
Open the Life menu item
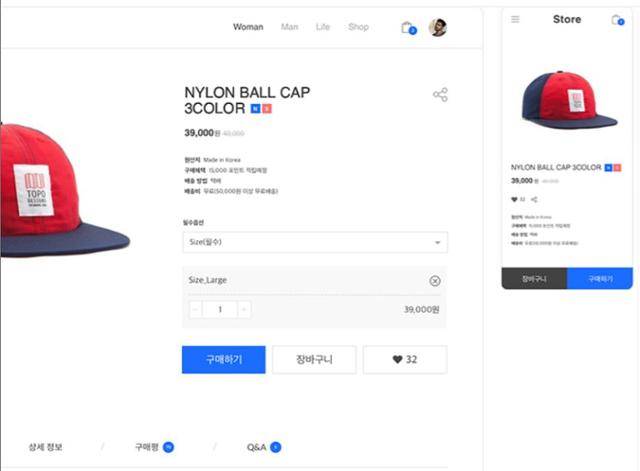323,27
